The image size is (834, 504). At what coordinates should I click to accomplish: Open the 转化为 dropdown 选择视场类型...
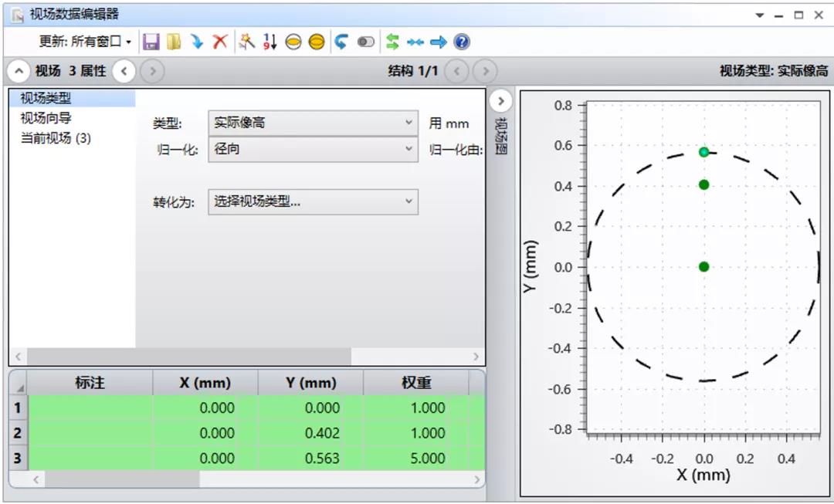(x=313, y=201)
